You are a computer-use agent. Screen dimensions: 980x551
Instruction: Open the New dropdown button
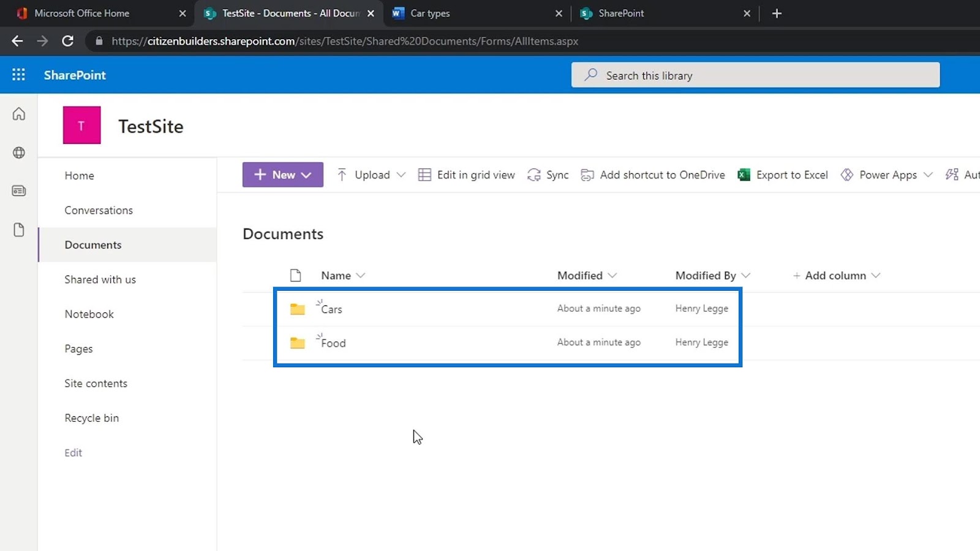(x=283, y=175)
